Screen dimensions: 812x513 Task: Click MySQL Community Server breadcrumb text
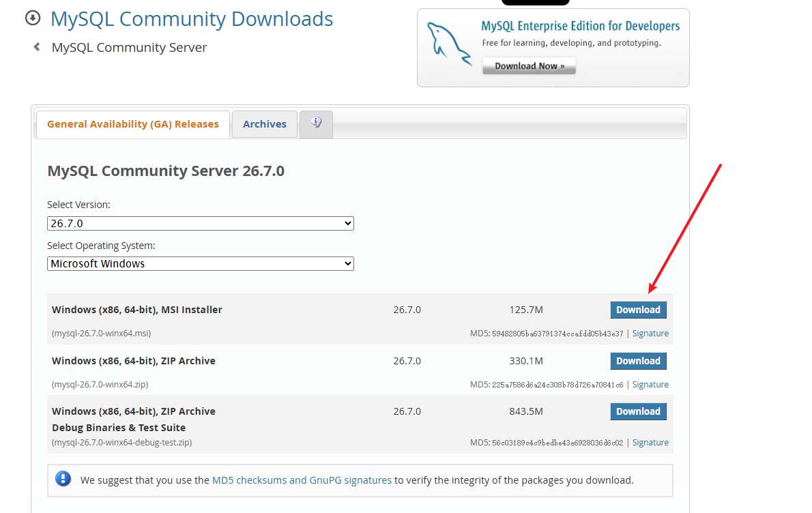[129, 48]
